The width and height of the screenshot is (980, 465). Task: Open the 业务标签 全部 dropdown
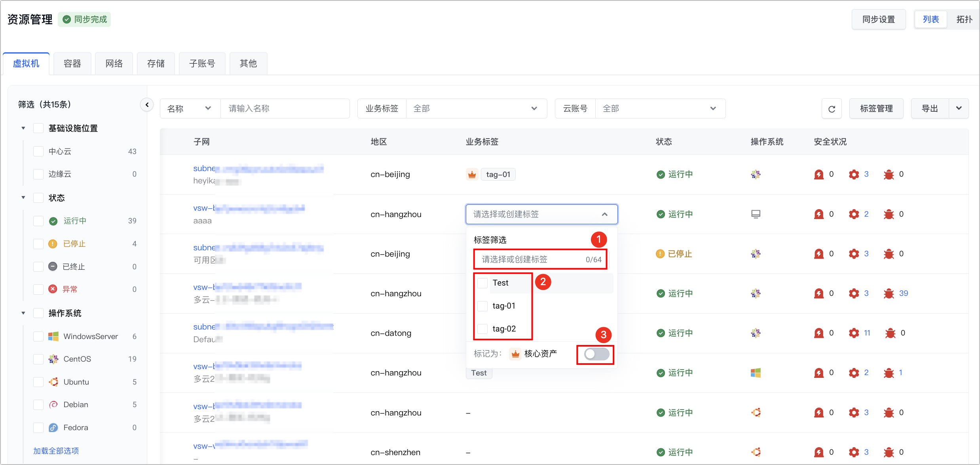click(x=476, y=109)
